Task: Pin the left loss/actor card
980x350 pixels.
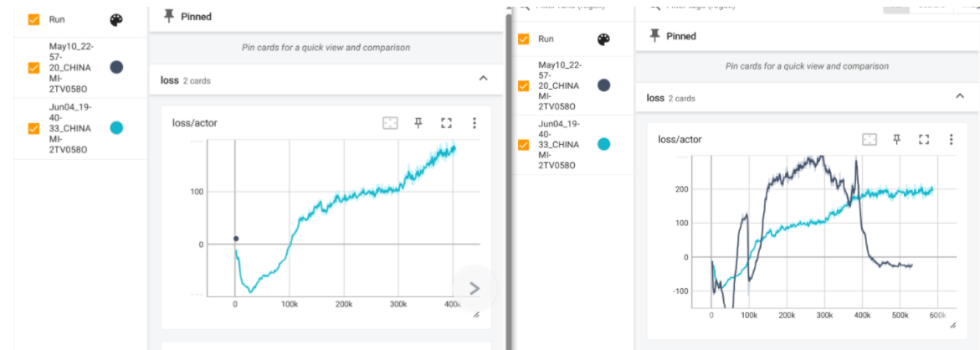Action: [x=418, y=123]
